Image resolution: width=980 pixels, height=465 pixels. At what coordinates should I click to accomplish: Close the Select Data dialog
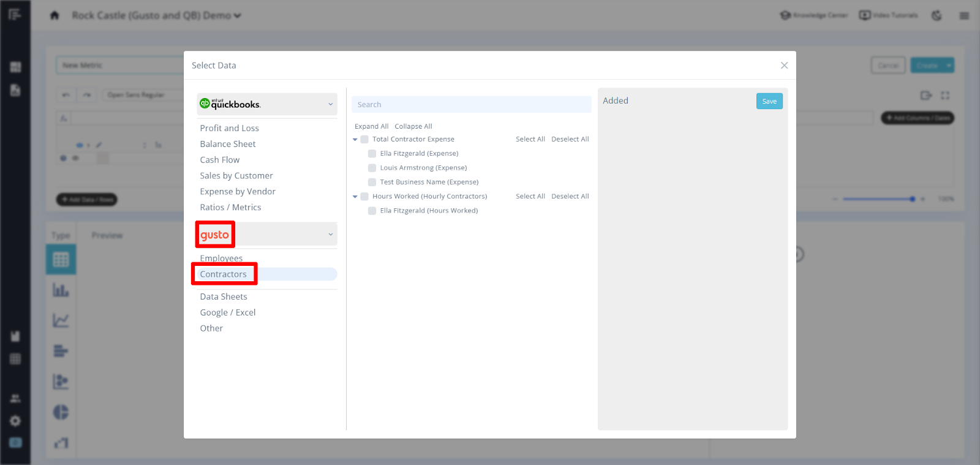point(784,66)
